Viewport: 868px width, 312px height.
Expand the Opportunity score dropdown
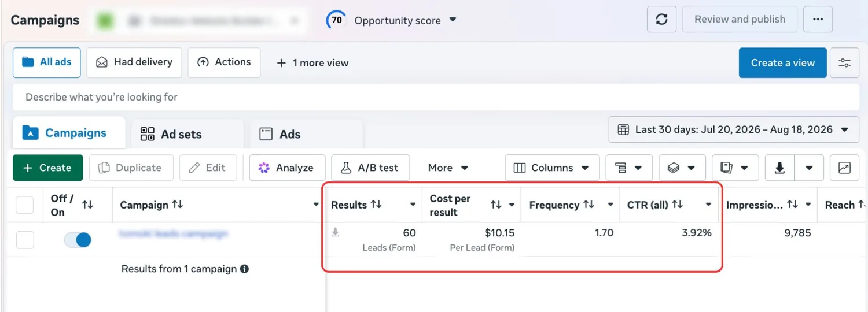[x=453, y=20]
